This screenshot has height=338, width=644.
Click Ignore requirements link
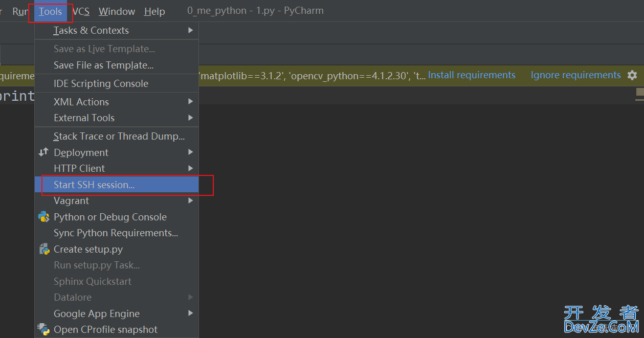(x=576, y=75)
